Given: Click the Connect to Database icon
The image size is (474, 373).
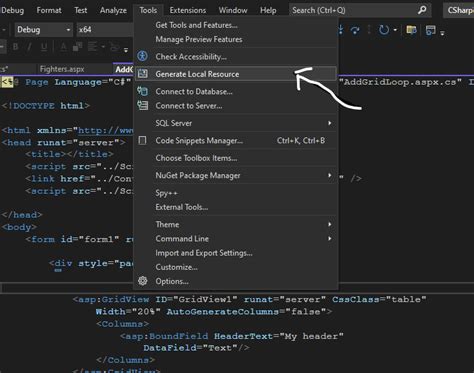Looking at the screenshot, I should tap(143, 91).
